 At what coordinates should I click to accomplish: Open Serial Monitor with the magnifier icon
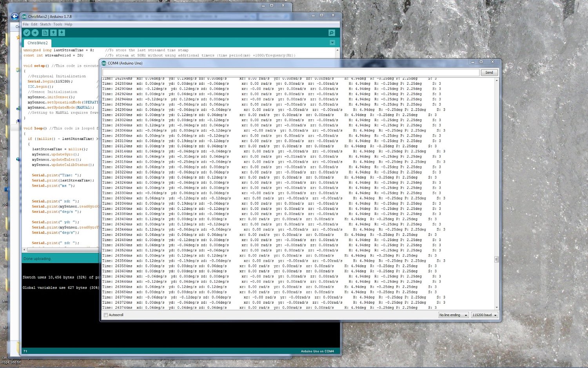pyautogui.click(x=332, y=33)
